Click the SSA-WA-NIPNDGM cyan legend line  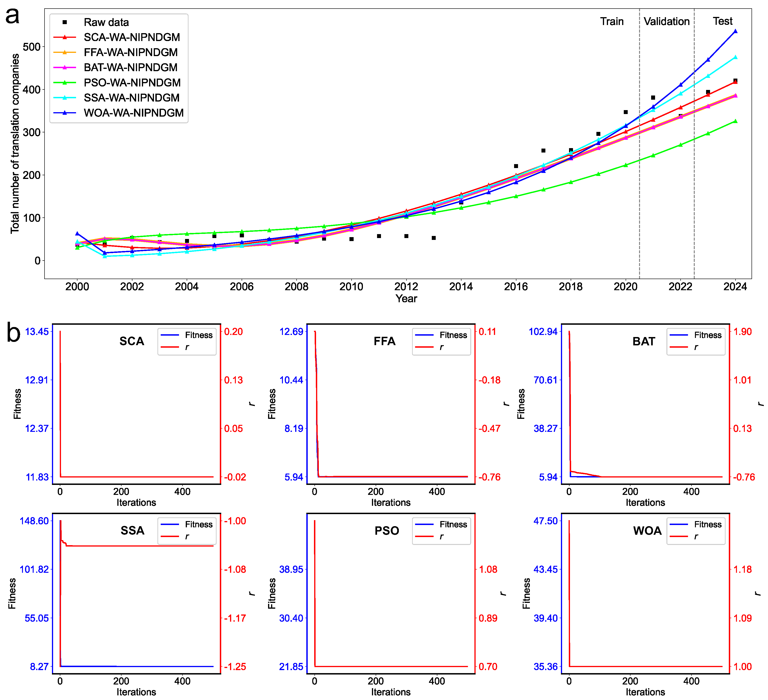65,98
